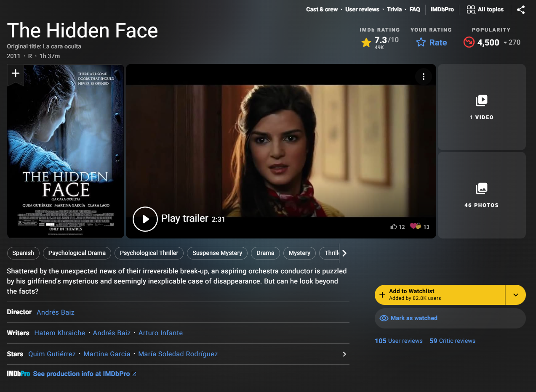This screenshot has width=536, height=392.
Task: Add The Hidden Face to Watchlist
Action: tap(439, 294)
